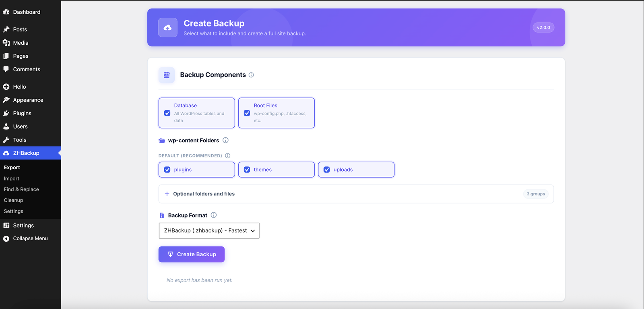The height and width of the screenshot is (309, 644).
Task: Click the Collapse Menu arrow icon
Action: [6, 238]
